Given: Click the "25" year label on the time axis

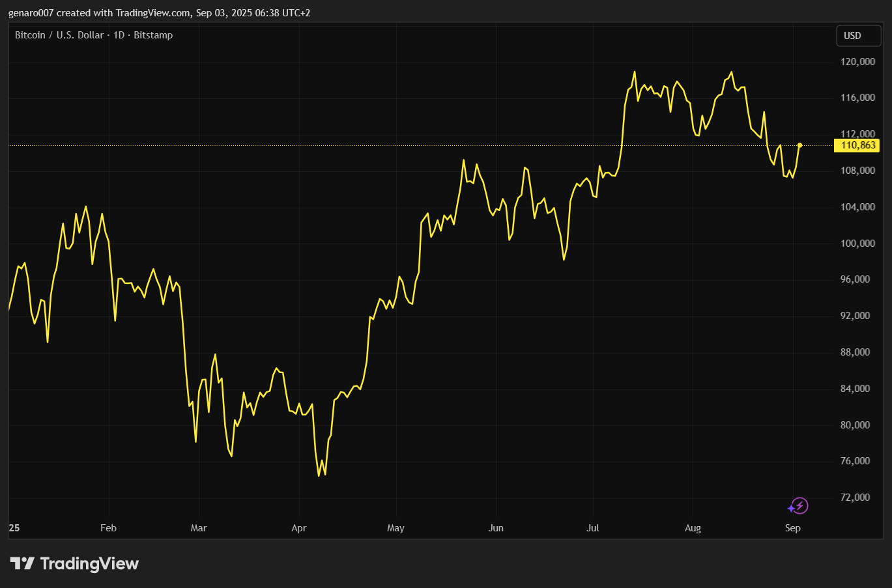Looking at the screenshot, I should 14,528.
